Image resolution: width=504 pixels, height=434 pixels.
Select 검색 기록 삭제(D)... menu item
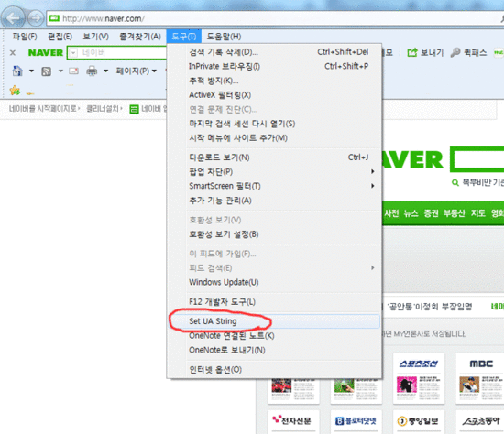(x=274, y=51)
